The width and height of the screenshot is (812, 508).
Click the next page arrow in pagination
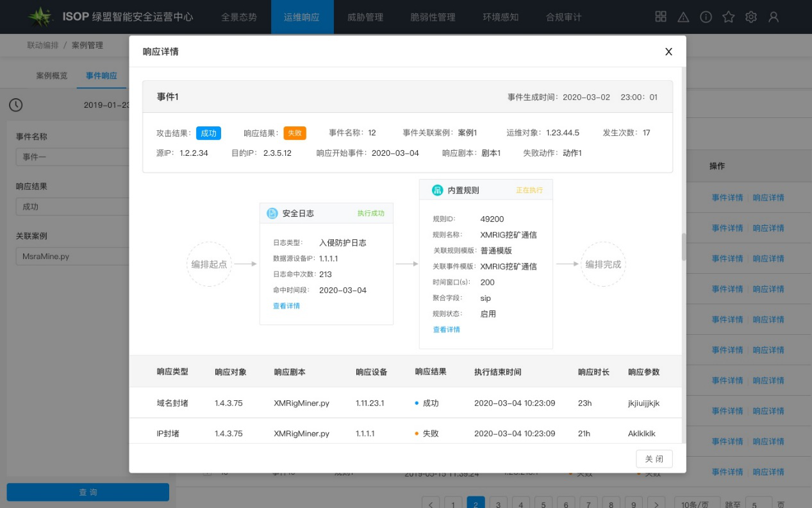pyautogui.click(x=656, y=505)
